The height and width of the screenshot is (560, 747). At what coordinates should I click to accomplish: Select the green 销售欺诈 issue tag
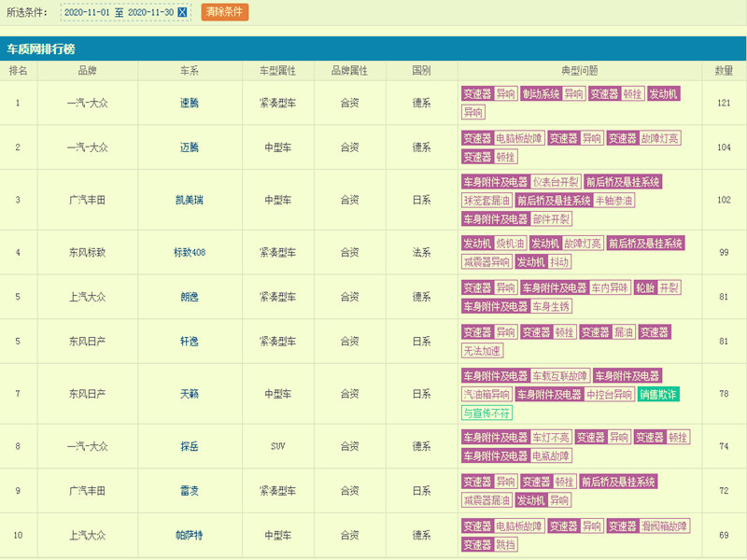(658, 394)
